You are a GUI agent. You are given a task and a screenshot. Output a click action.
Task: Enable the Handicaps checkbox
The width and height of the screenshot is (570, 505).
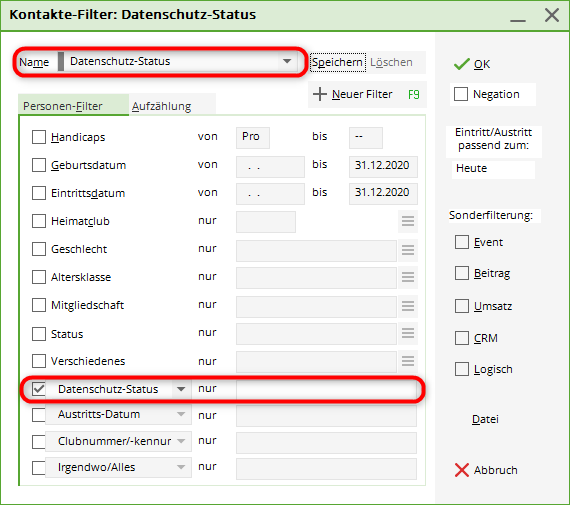(39, 137)
